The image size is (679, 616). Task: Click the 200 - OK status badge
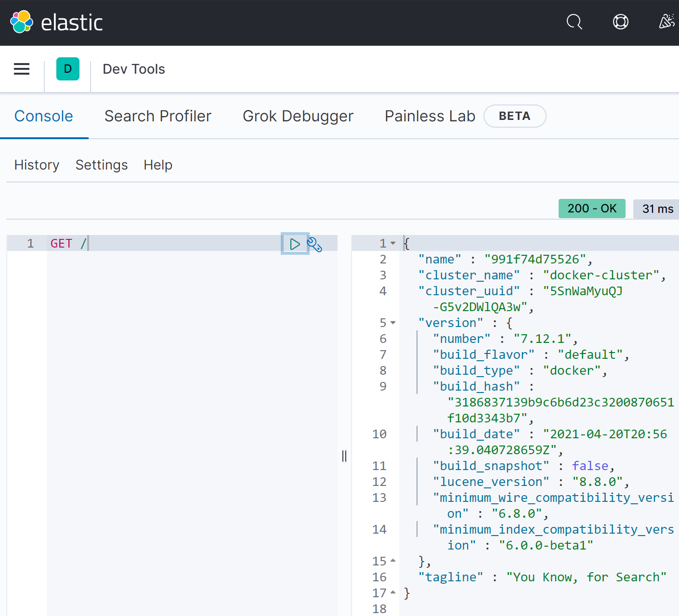tap(592, 209)
